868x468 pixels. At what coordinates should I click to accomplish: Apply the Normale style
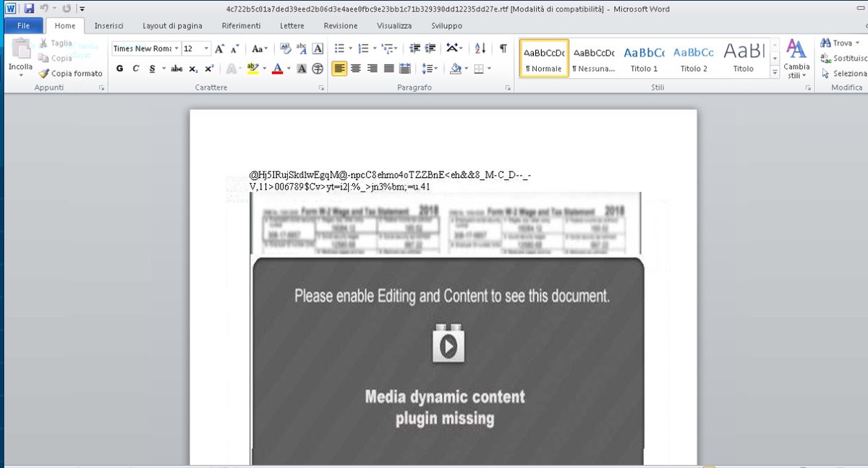pos(544,58)
